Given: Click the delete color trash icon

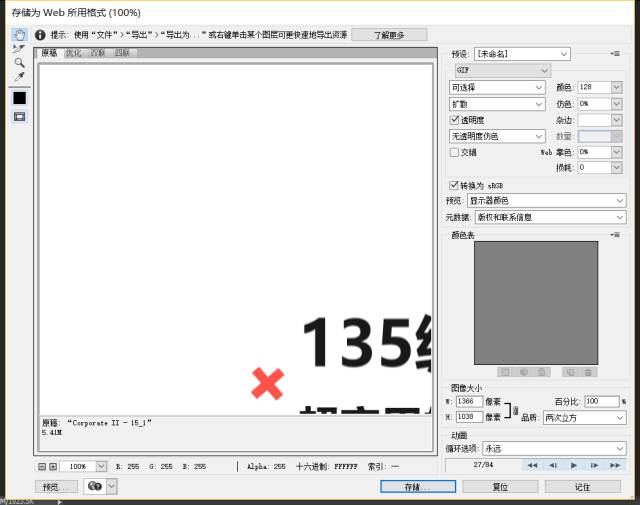Looking at the screenshot, I should (588, 372).
